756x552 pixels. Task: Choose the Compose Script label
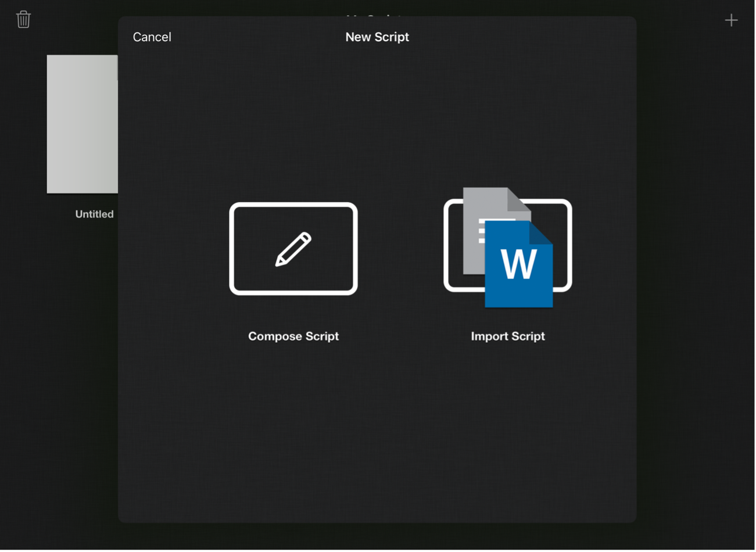[293, 336]
